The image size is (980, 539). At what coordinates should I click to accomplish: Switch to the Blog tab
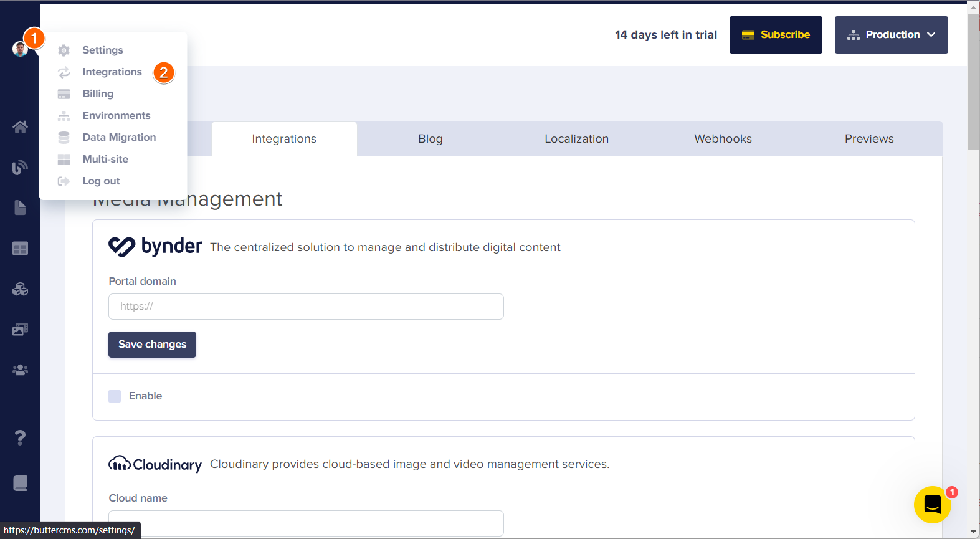pyautogui.click(x=431, y=139)
